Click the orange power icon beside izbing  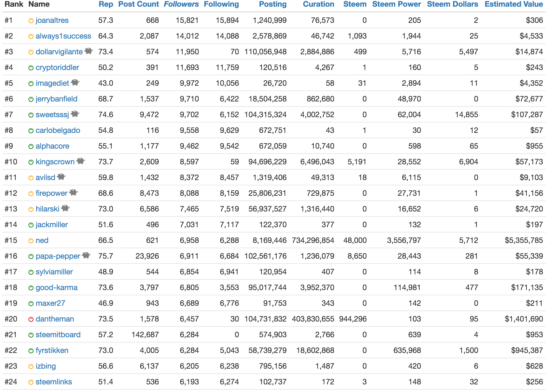(31, 367)
